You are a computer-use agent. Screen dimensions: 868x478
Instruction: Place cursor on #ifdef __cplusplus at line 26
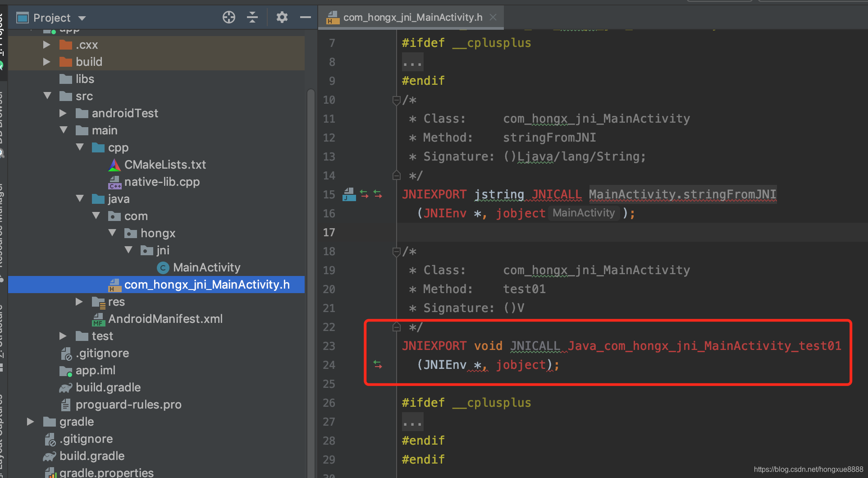pyautogui.click(x=466, y=403)
